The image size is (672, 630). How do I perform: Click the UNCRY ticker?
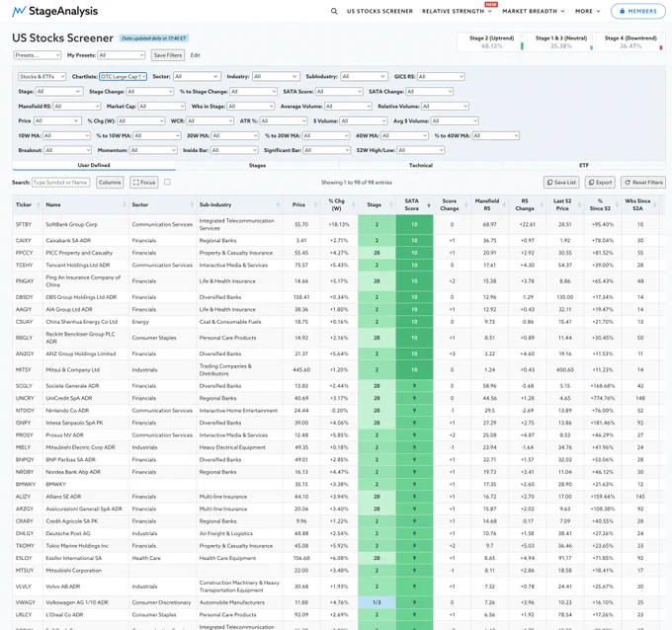[x=25, y=398]
